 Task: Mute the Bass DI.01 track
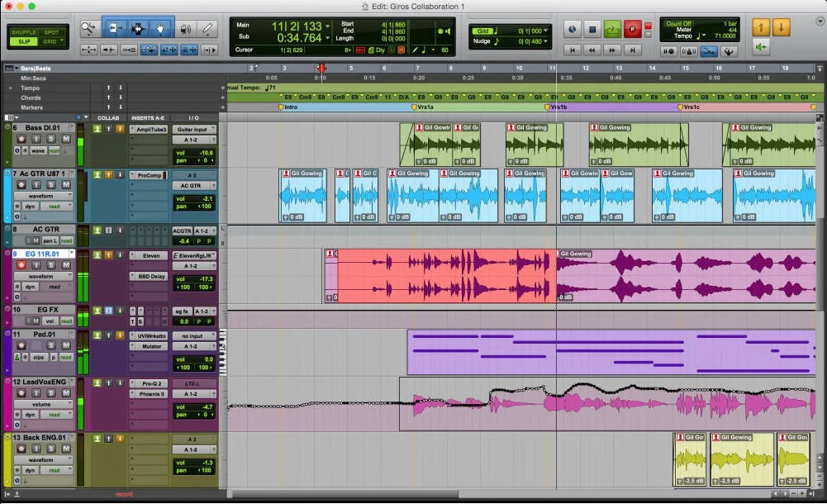coord(66,139)
